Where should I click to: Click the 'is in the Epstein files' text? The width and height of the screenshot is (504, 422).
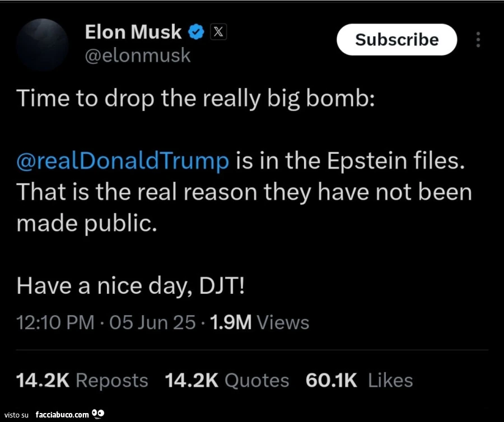[x=351, y=161]
